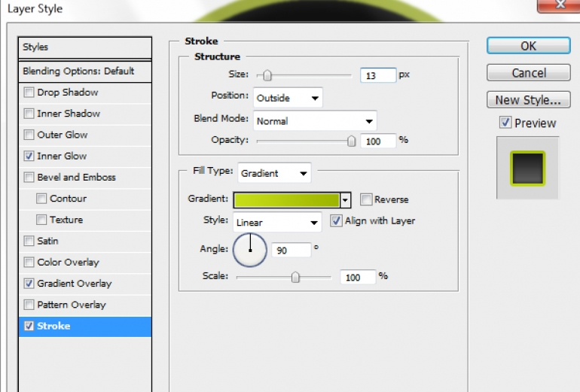This screenshot has height=392, width=580.
Task: Change the gradient Style dropdown
Action: point(277,223)
